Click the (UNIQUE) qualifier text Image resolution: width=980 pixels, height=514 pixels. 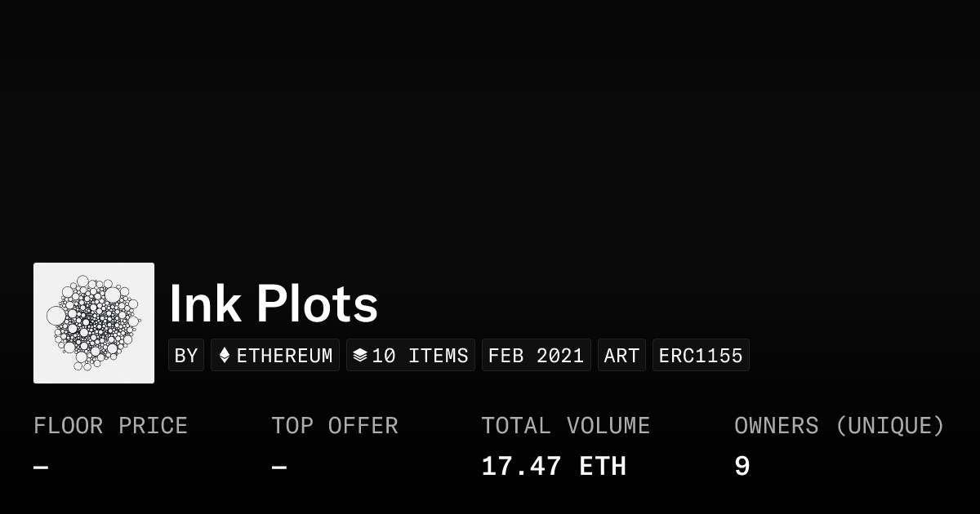(x=889, y=426)
